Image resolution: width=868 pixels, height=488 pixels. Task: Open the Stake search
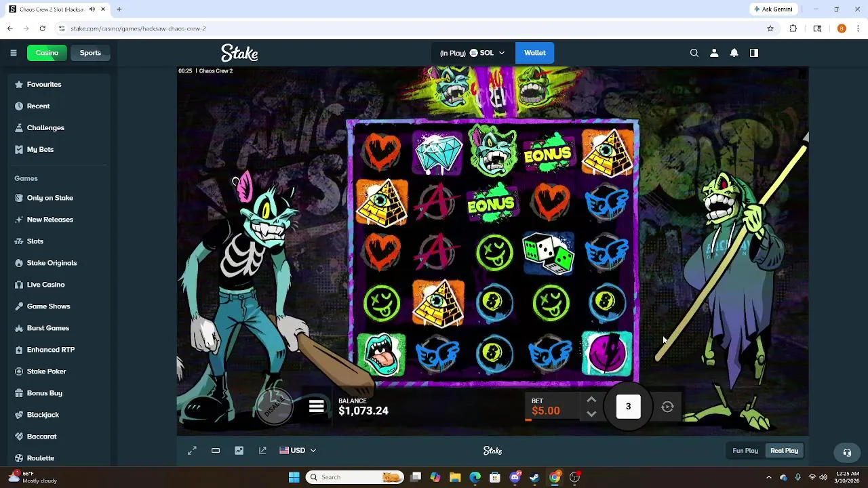point(694,53)
